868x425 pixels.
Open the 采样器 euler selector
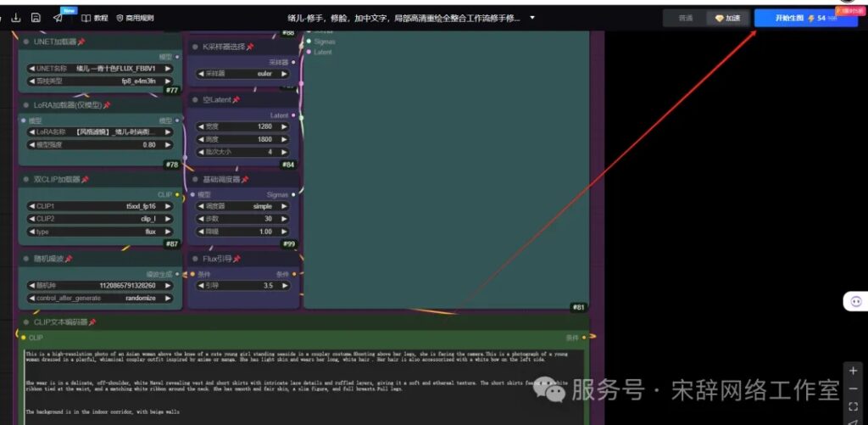click(243, 73)
